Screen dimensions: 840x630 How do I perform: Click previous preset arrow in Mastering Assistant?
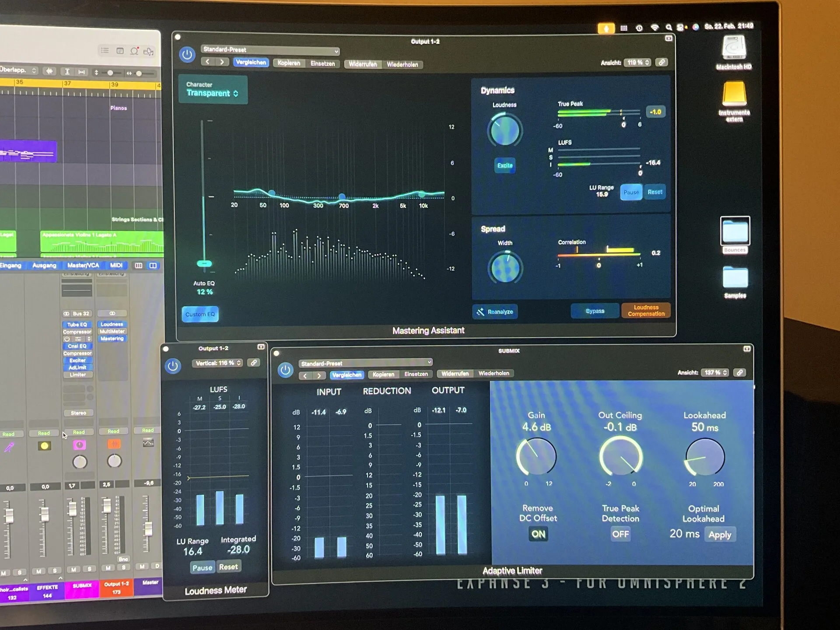coord(208,62)
